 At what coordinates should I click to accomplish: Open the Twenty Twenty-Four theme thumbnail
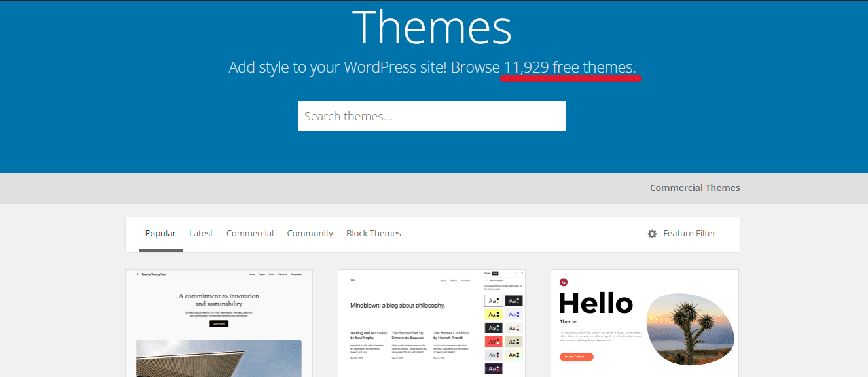click(x=219, y=323)
